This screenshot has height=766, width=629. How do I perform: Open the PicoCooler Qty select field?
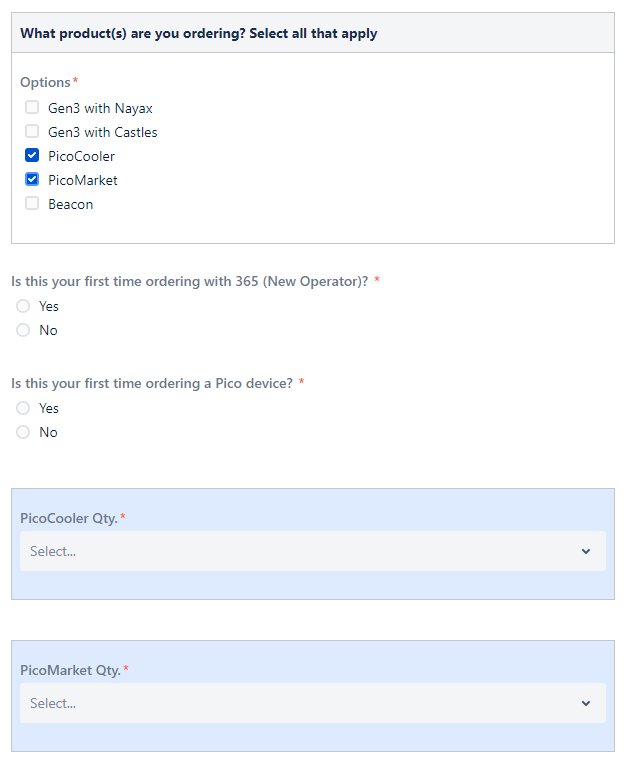(313, 551)
